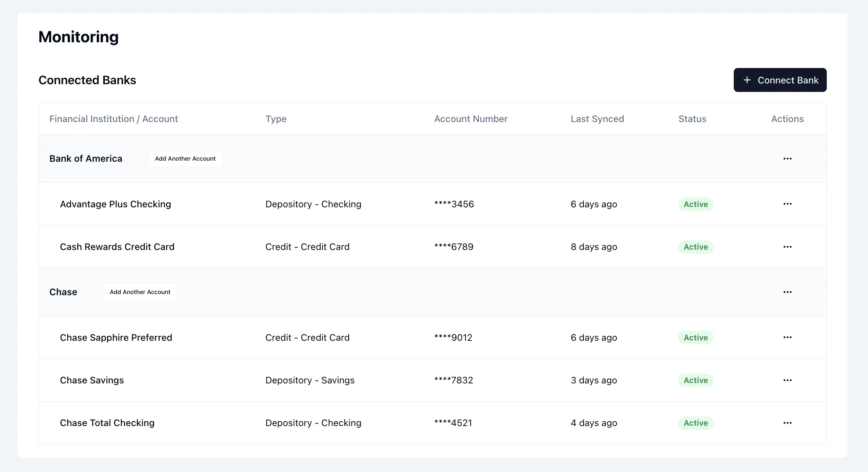This screenshot has height=472, width=868.
Task: Select the Connected Banks section heading
Action: point(87,80)
